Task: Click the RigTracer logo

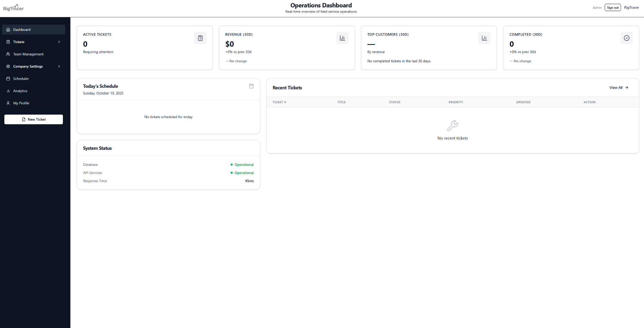Action: tap(13, 7)
